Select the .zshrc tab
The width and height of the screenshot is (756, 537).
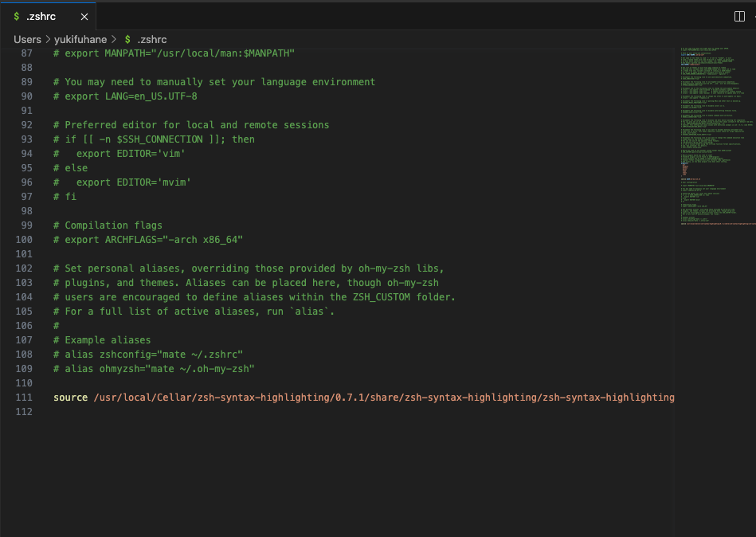[40, 16]
